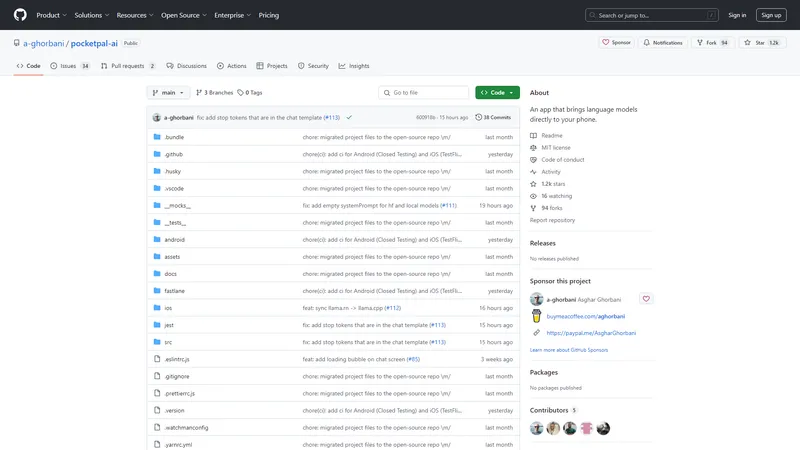Click the Activity pulse icon

(533, 172)
